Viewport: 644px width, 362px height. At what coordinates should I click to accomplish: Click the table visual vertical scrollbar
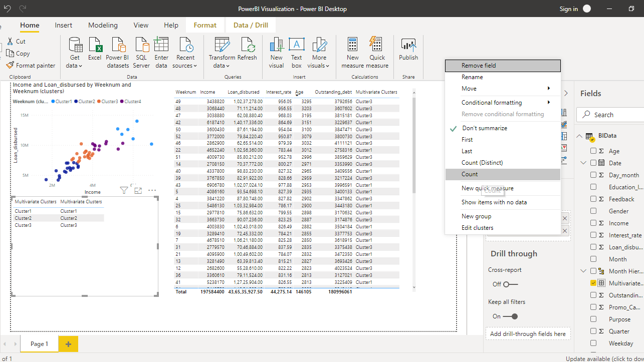[414, 145]
